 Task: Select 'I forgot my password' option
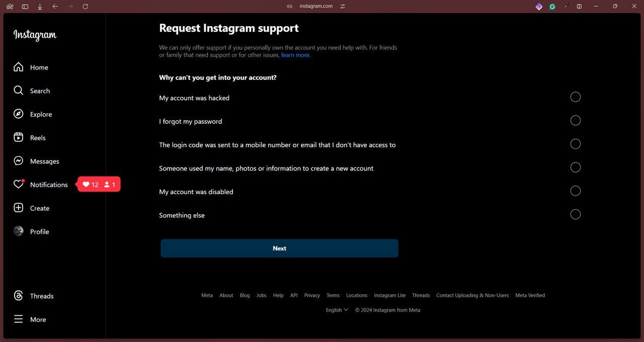576,121
